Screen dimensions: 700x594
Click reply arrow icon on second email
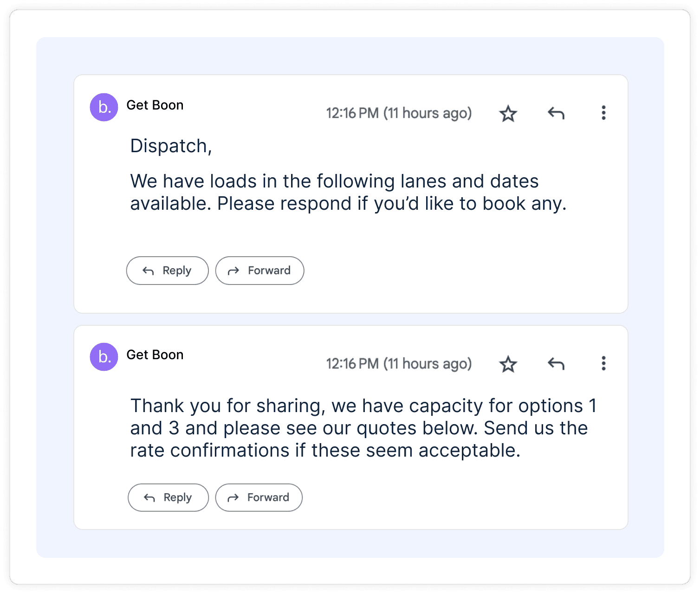click(556, 363)
